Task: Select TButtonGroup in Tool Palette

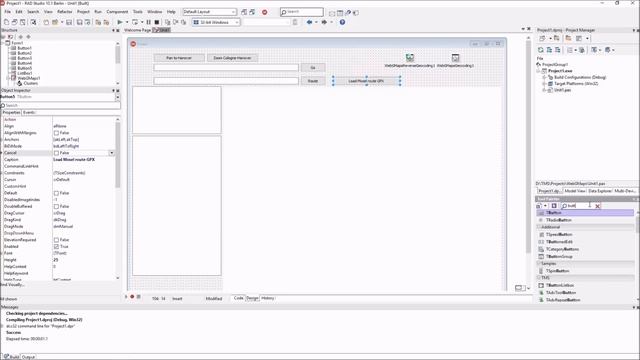Action: coord(558,257)
